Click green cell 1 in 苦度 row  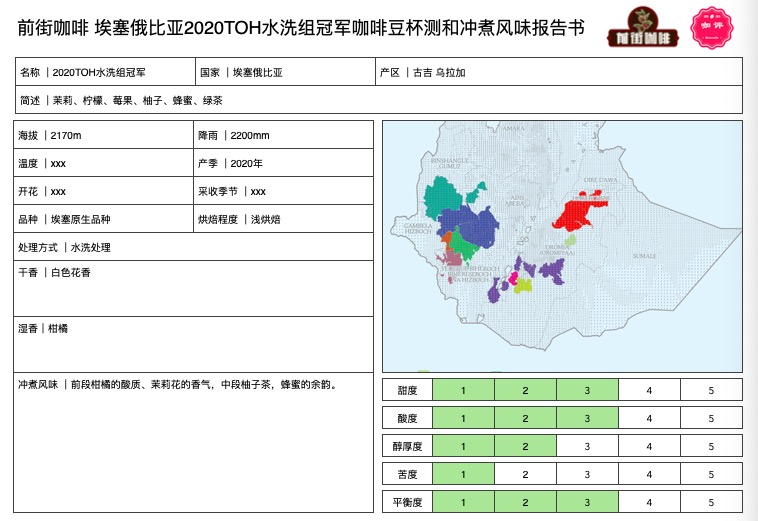[463, 474]
